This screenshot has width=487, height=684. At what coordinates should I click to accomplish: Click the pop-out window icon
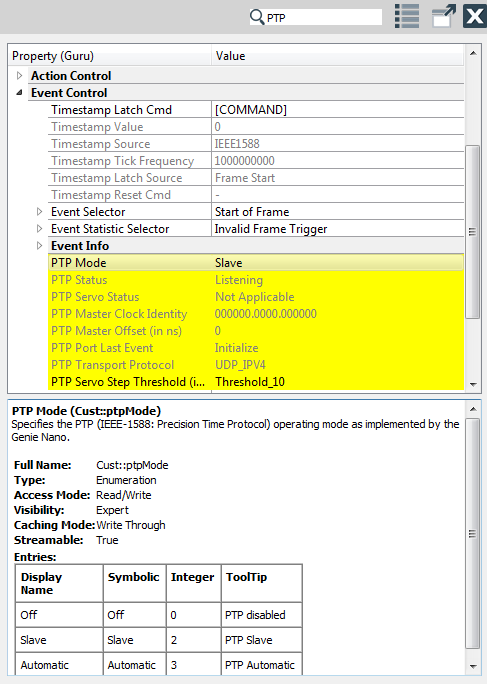443,16
